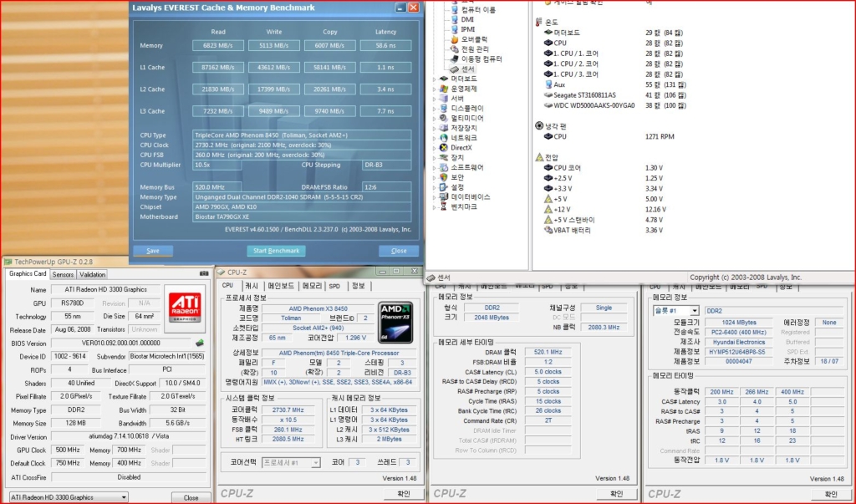Viewport: 856px width, 504px height.
Task: Click the 소프트웨어 category icon
Action: (x=444, y=167)
